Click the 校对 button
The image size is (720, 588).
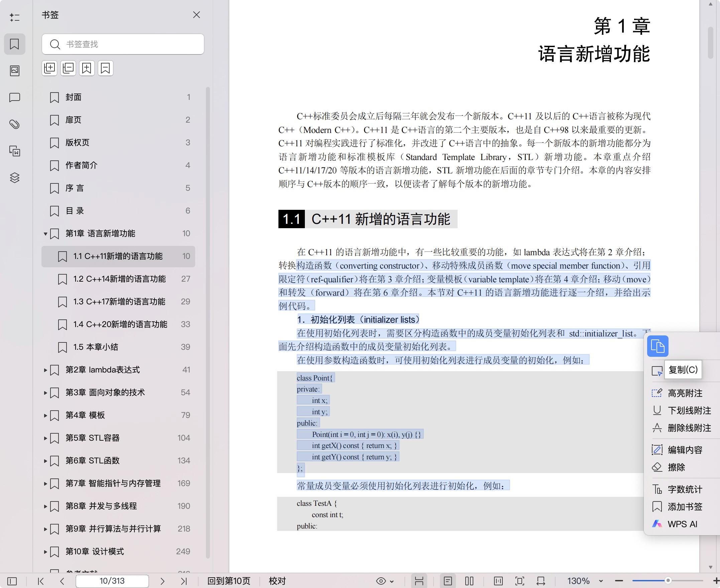click(x=277, y=581)
